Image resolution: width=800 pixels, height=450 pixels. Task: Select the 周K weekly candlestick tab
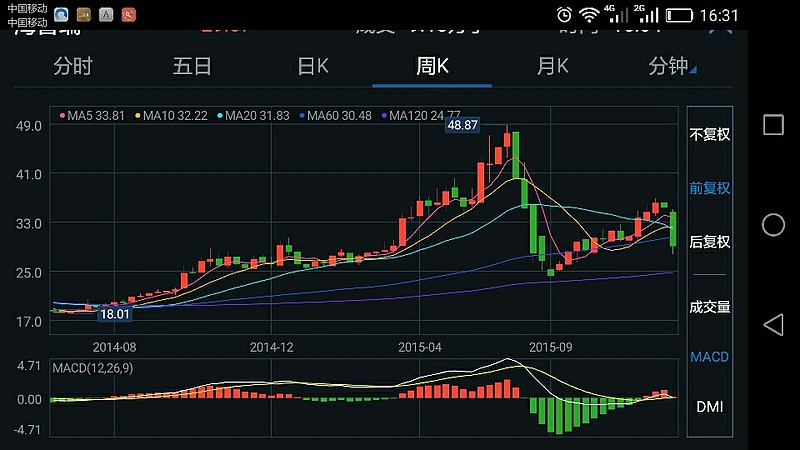point(432,66)
